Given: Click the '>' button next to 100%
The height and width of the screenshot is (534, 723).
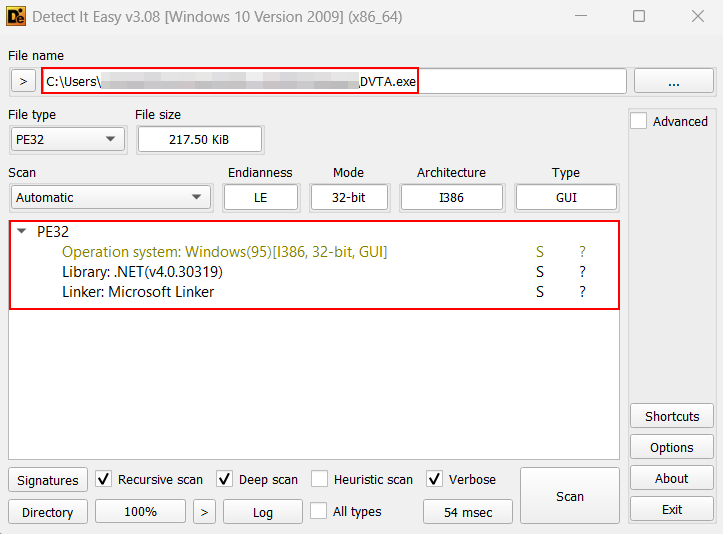Looking at the screenshot, I should point(204,511).
